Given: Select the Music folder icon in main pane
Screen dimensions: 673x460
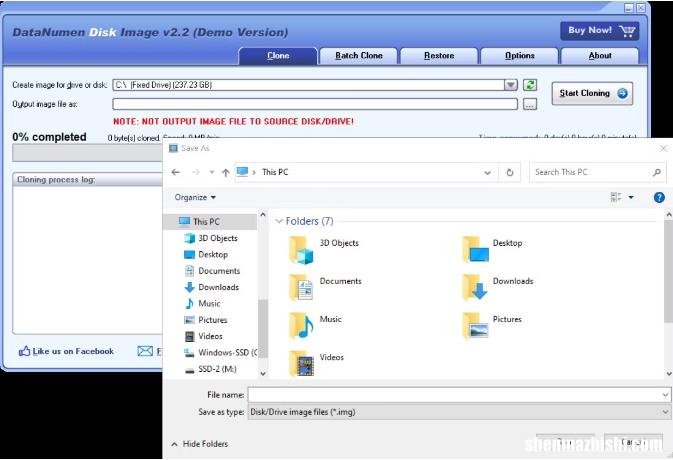Looking at the screenshot, I should (x=301, y=325).
